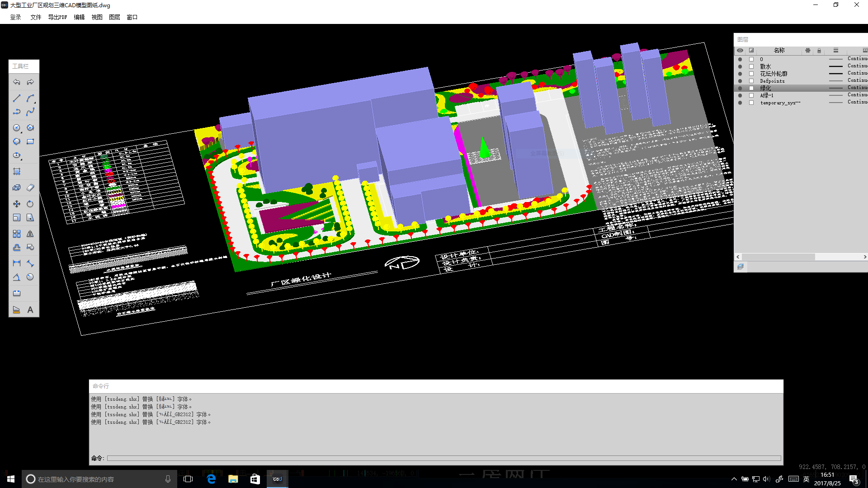Image resolution: width=868 pixels, height=488 pixels.
Task: Check the color box of 散水 layer
Action: point(751,66)
